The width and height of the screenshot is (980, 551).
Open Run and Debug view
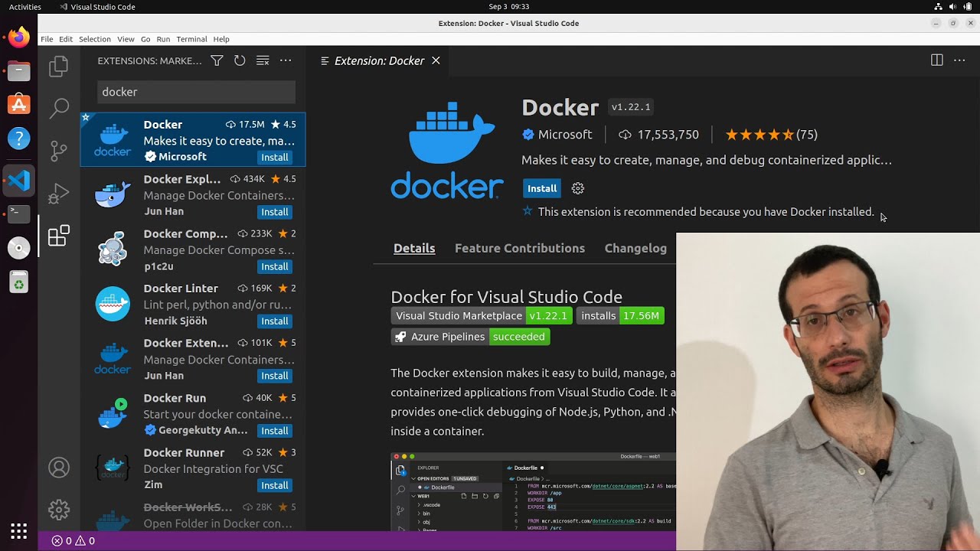(x=59, y=194)
